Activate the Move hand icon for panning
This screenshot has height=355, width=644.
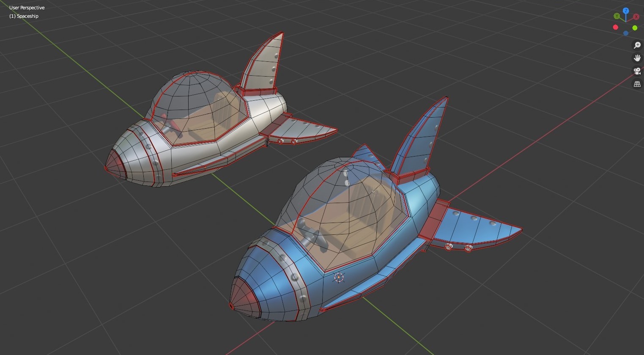point(637,58)
